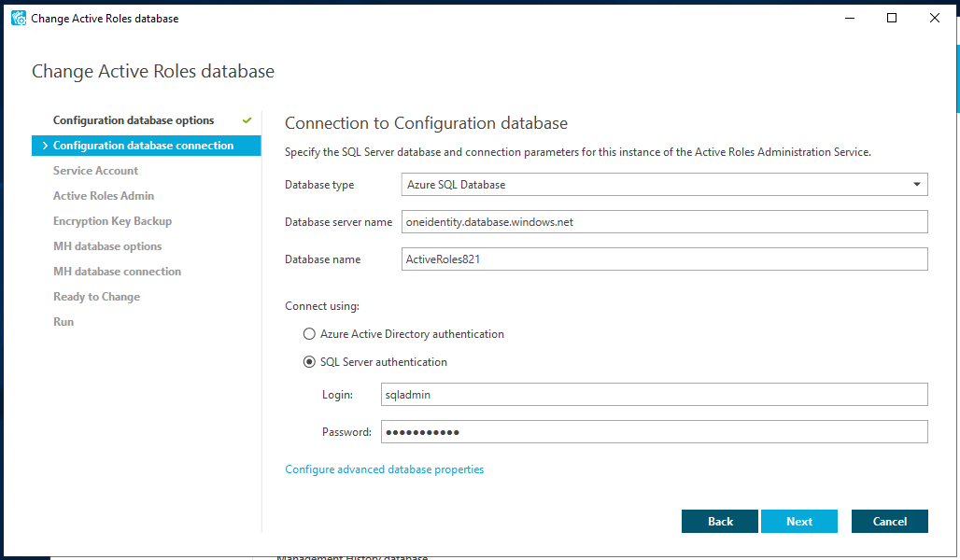
Task: Go to Configuration database options step
Action: (134, 120)
